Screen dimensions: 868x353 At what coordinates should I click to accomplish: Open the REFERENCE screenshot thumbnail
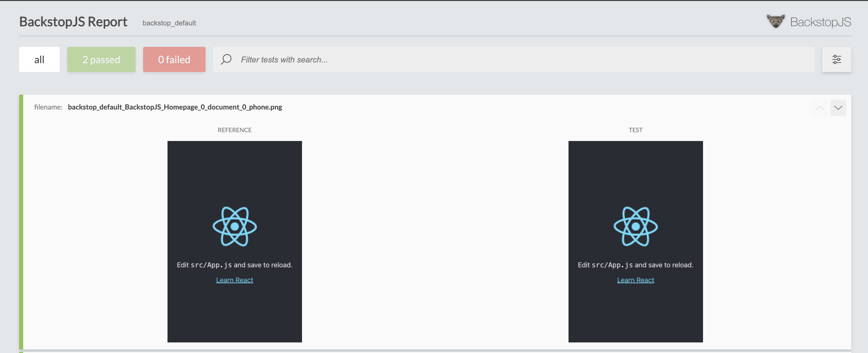[235, 241]
